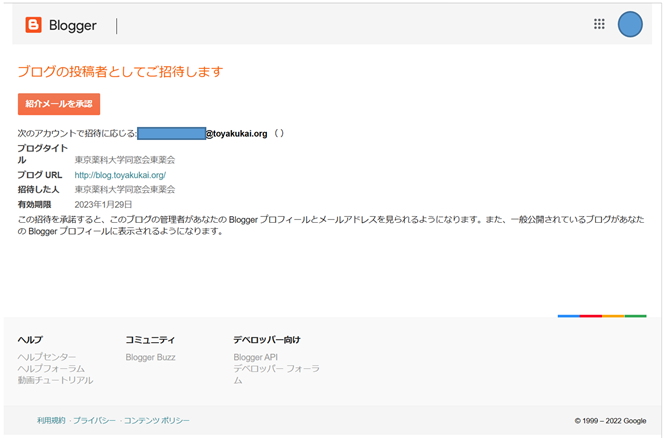Viewport: 665px width, 438px height.
Task: Click the blog title value next to ブログタイトル
Action: (x=125, y=160)
